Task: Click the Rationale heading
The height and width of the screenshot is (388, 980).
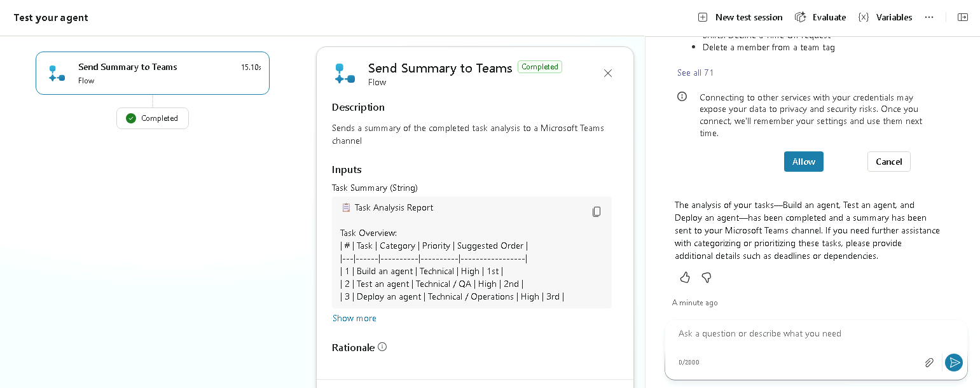Action: [353, 347]
